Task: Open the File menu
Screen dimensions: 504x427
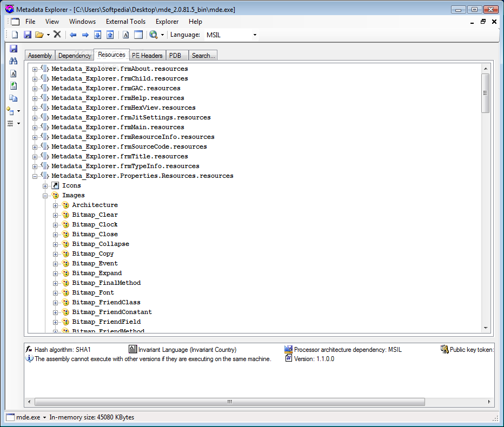Action: click(x=30, y=22)
